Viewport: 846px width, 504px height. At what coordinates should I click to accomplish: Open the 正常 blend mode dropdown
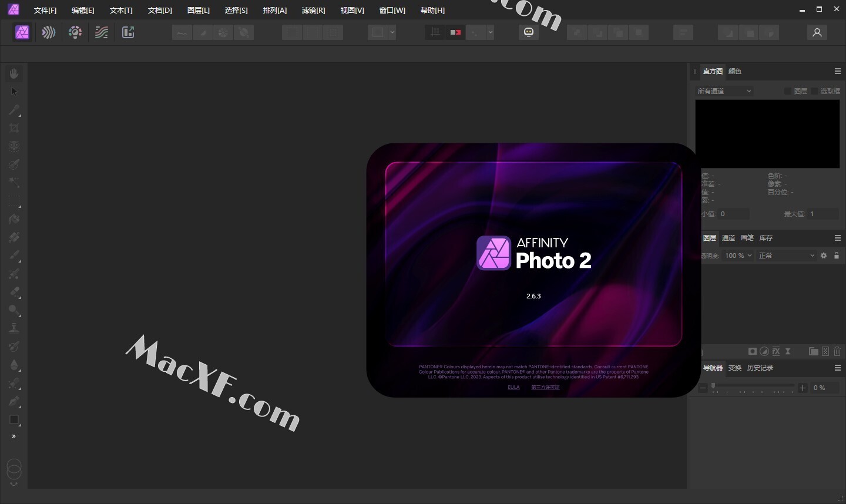pyautogui.click(x=786, y=256)
